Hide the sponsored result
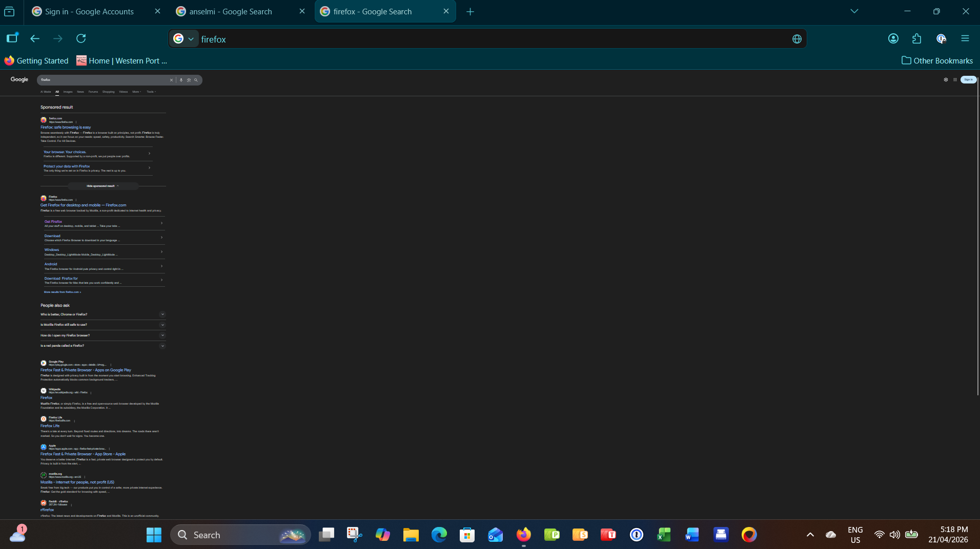The height and width of the screenshot is (549, 980). tap(103, 186)
